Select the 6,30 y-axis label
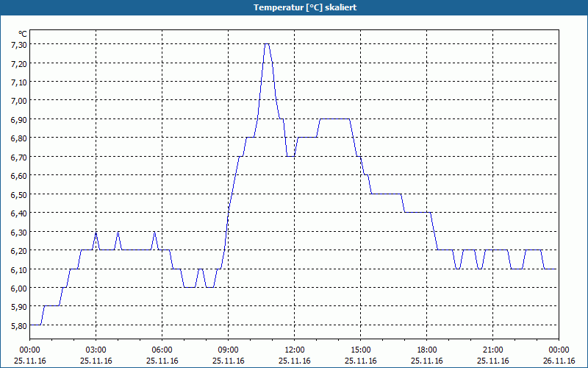The image size is (588, 368). tap(19, 232)
